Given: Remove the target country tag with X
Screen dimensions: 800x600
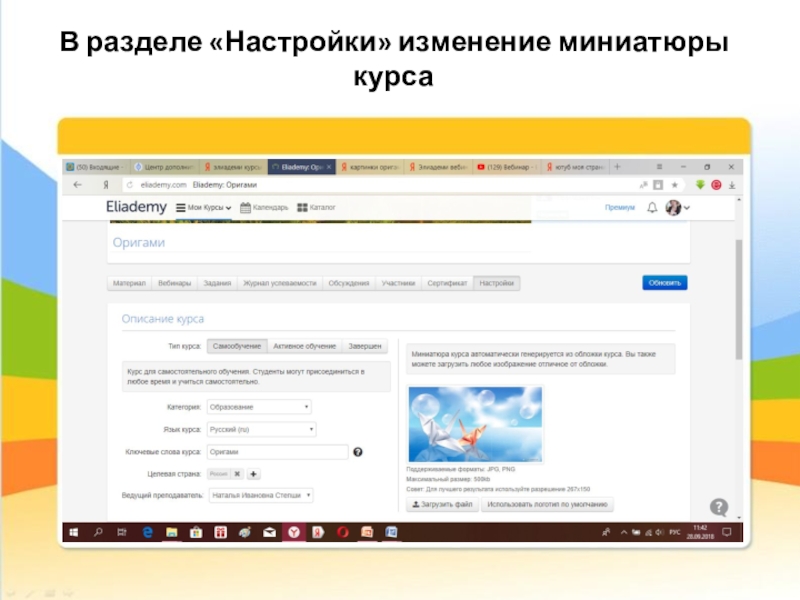Looking at the screenshot, I should 237,474.
